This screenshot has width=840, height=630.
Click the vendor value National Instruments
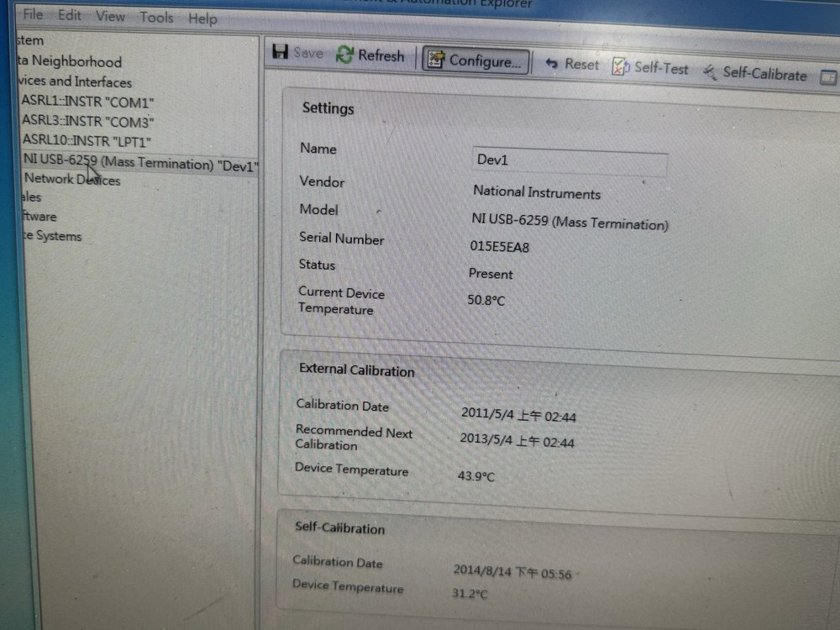pos(536,192)
